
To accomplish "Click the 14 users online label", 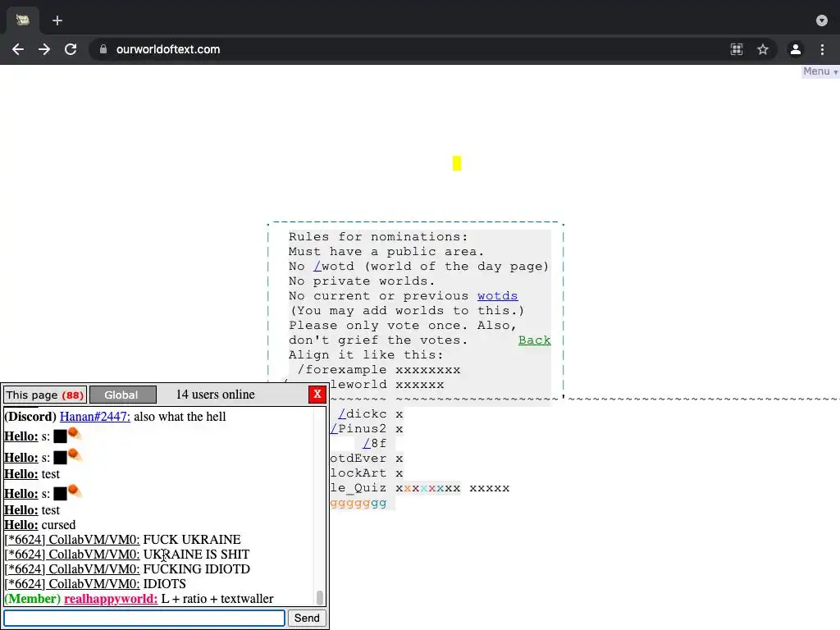I will click(216, 395).
